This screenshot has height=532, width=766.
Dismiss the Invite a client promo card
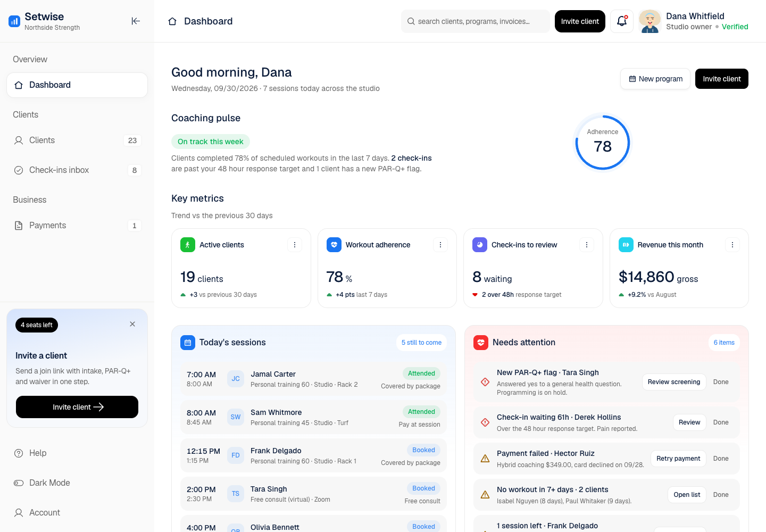[x=132, y=324]
